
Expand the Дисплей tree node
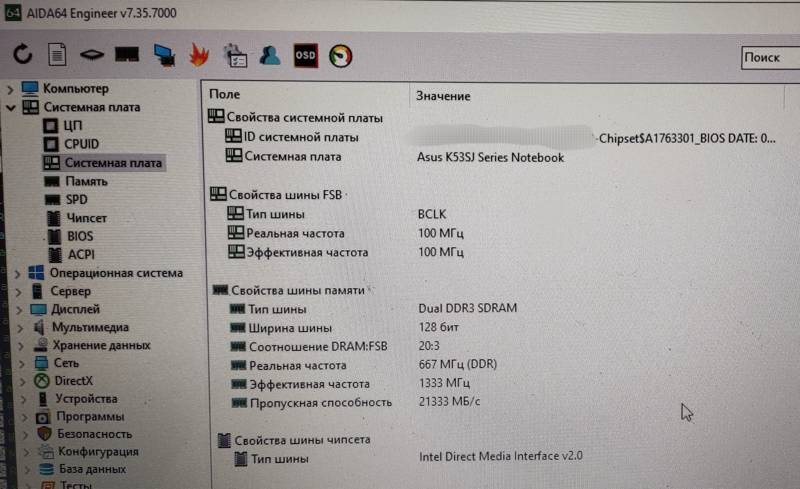click(x=19, y=310)
